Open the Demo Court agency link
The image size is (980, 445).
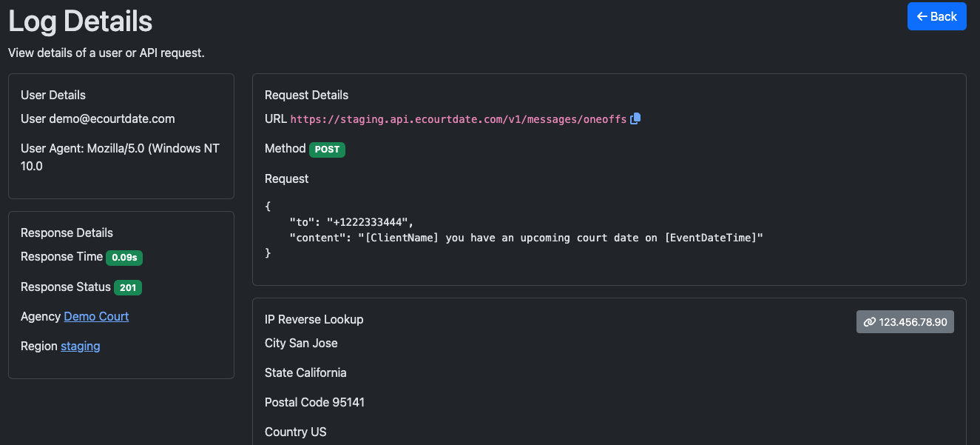pyautogui.click(x=96, y=316)
